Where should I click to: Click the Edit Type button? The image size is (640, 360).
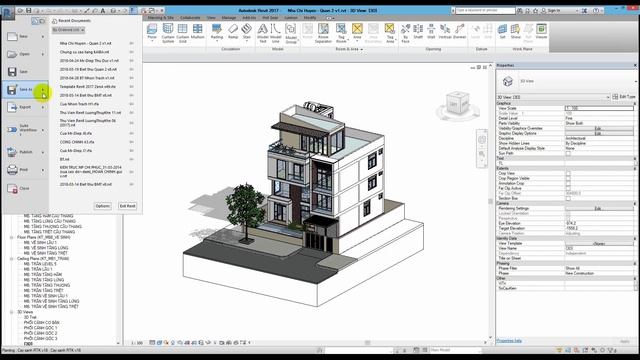[x=624, y=97]
